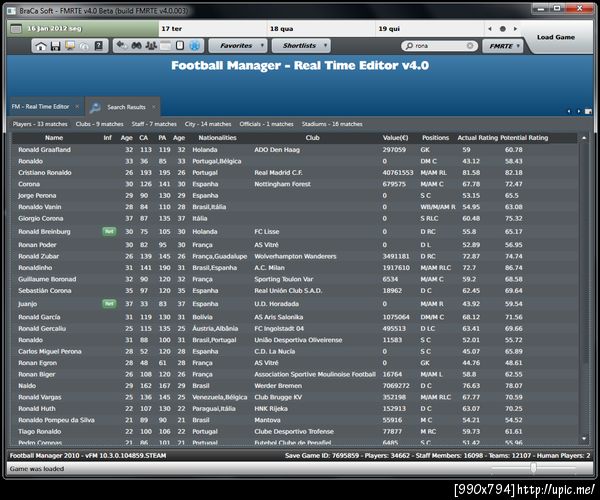Viewport: 600px width, 500px height.
Task: Click the Load Game button
Action: point(556,37)
